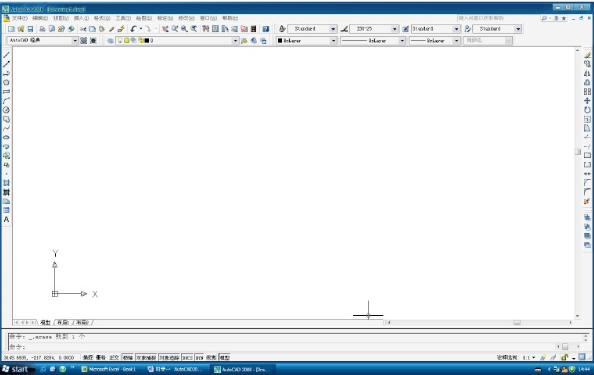Open the linetype ByLayer dropdown
The height and width of the screenshot is (375, 594).
(x=373, y=41)
